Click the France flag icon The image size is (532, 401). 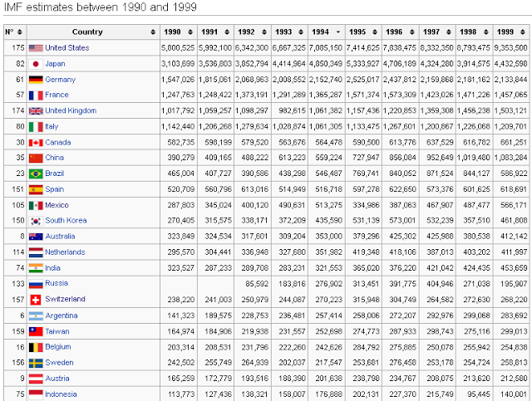click(36, 95)
